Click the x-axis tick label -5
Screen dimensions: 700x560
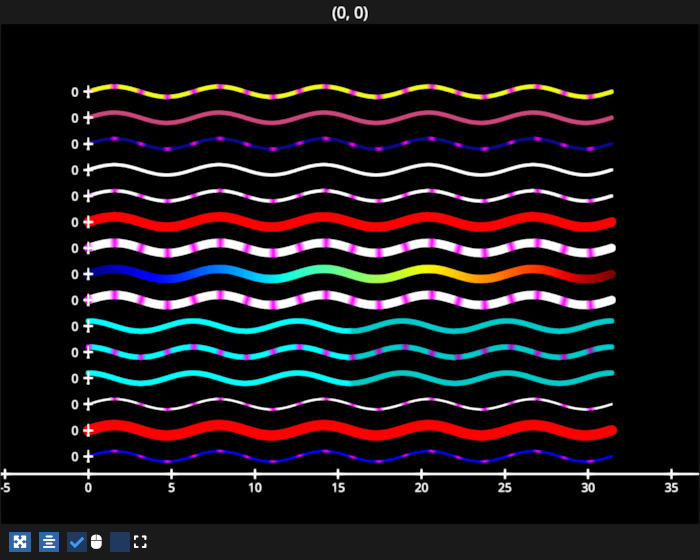point(5,489)
